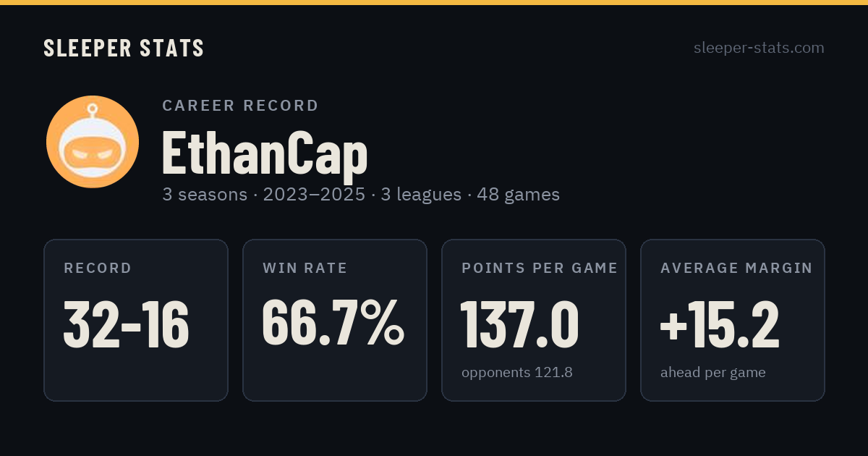The image size is (868, 456).
Task: Click the 32-16 record value
Action: tap(127, 324)
